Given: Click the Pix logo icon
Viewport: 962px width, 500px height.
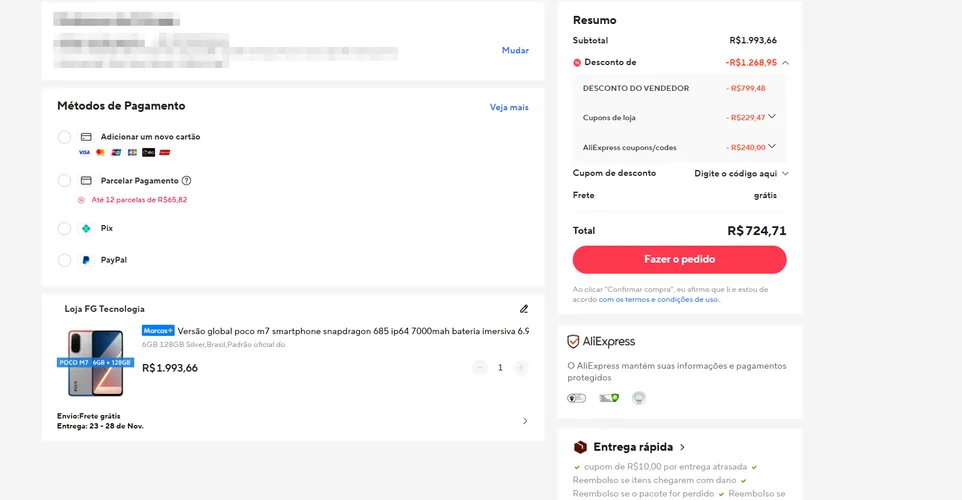Looking at the screenshot, I should [86, 228].
